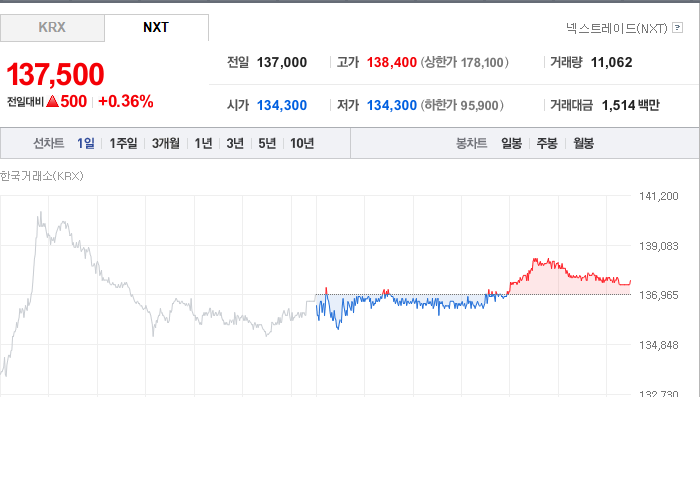Click the 고가 value 138,400

392,62
